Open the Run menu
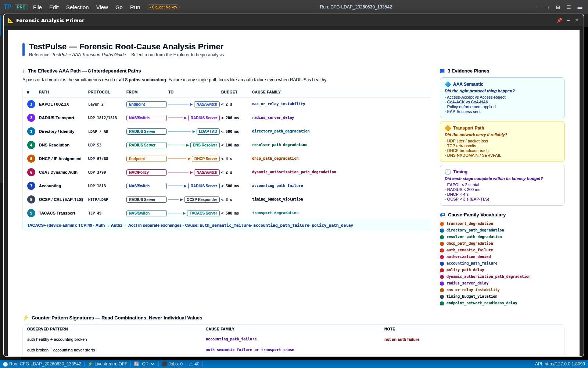 tap(135, 7)
